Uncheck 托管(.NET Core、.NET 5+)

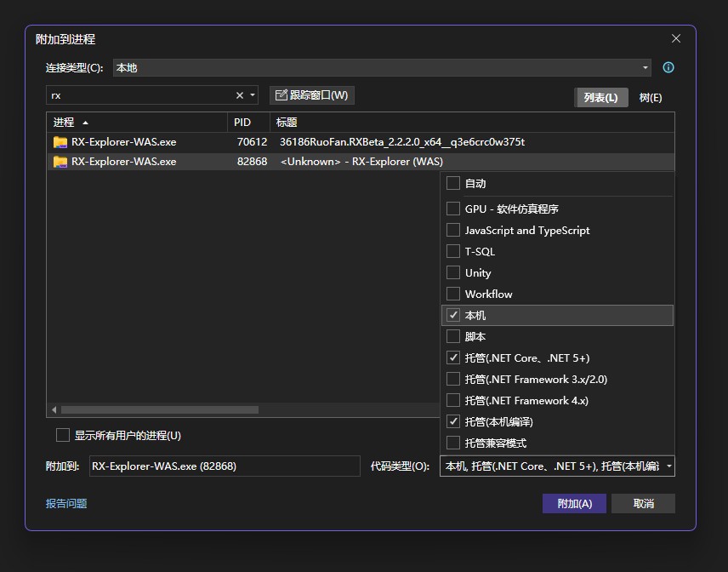452,357
